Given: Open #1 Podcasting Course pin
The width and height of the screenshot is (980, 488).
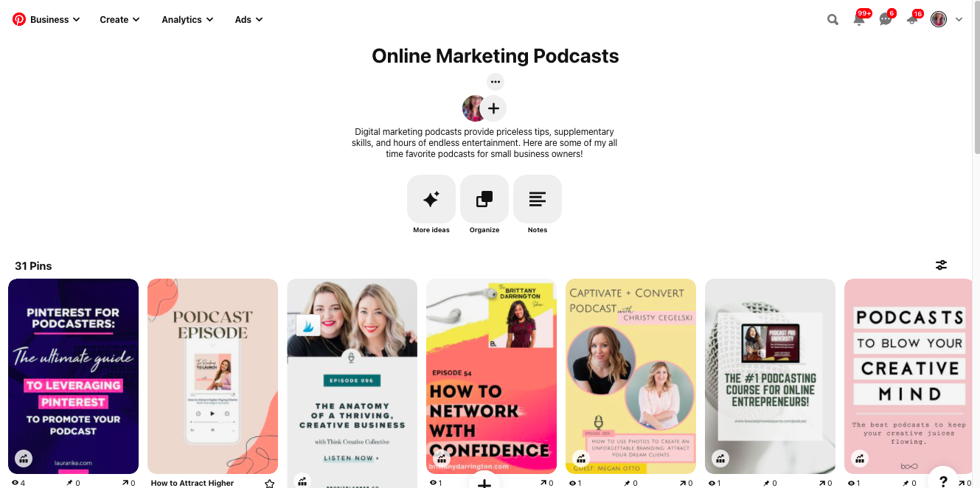Looking at the screenshot, I should point(770,376).
